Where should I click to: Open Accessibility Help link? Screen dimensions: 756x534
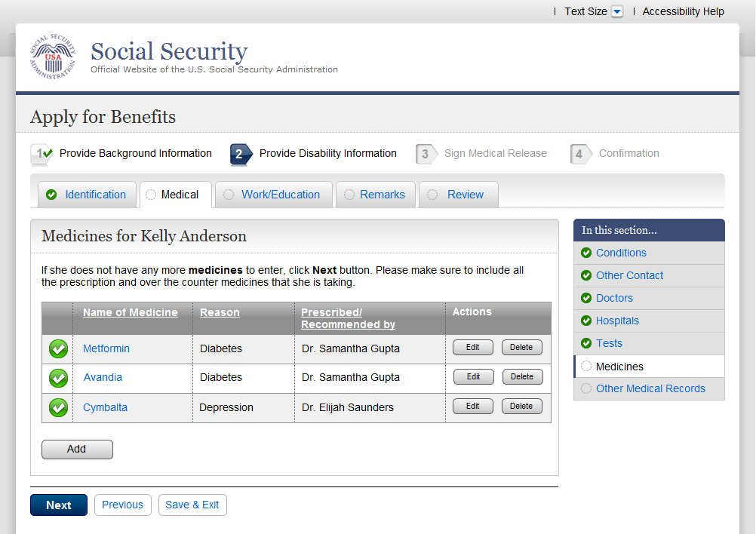(x=683, y=11)
